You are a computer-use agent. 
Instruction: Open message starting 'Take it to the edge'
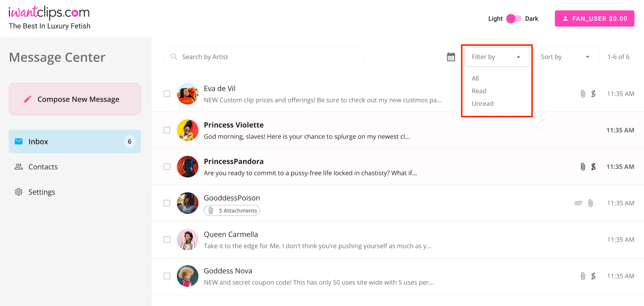(318, 246)
